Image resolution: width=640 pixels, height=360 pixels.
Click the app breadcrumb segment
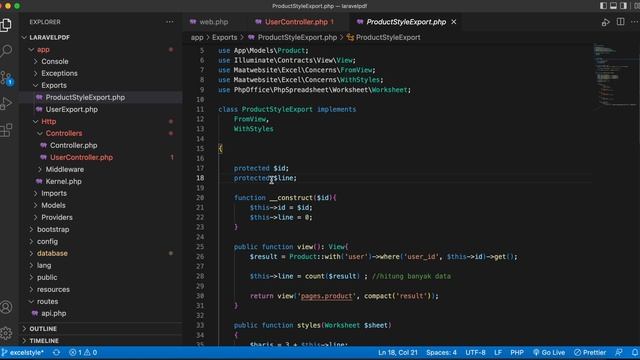coord(197,38)
